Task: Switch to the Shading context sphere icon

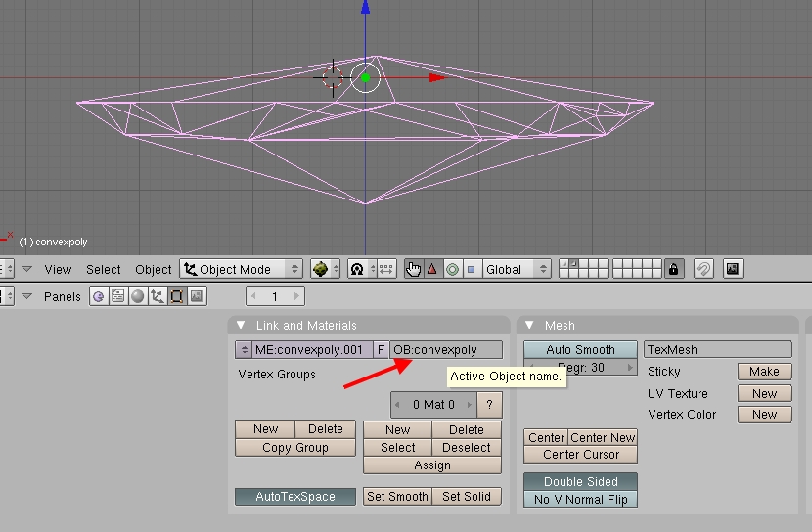Action: (x=137, y=296)
